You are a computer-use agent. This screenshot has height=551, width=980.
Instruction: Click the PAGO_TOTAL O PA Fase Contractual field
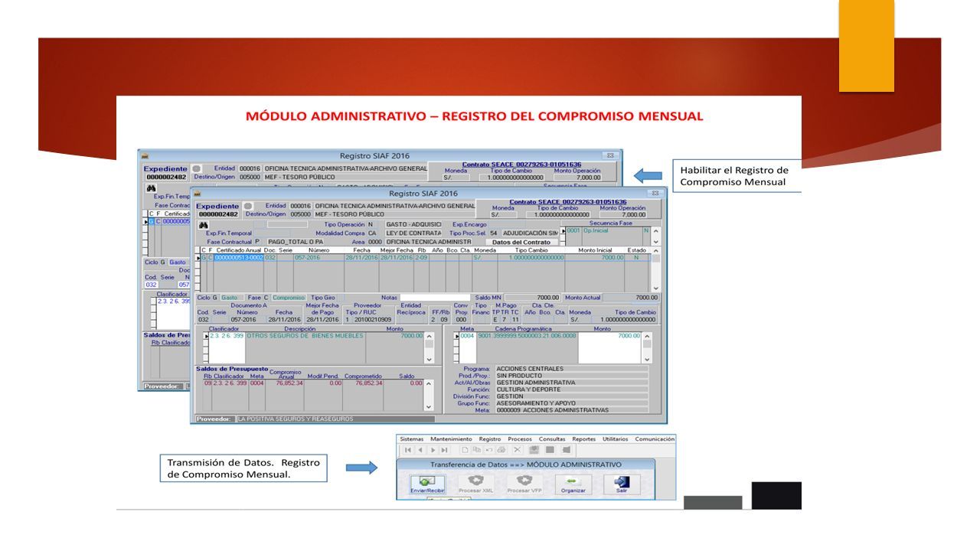[296, 242]
